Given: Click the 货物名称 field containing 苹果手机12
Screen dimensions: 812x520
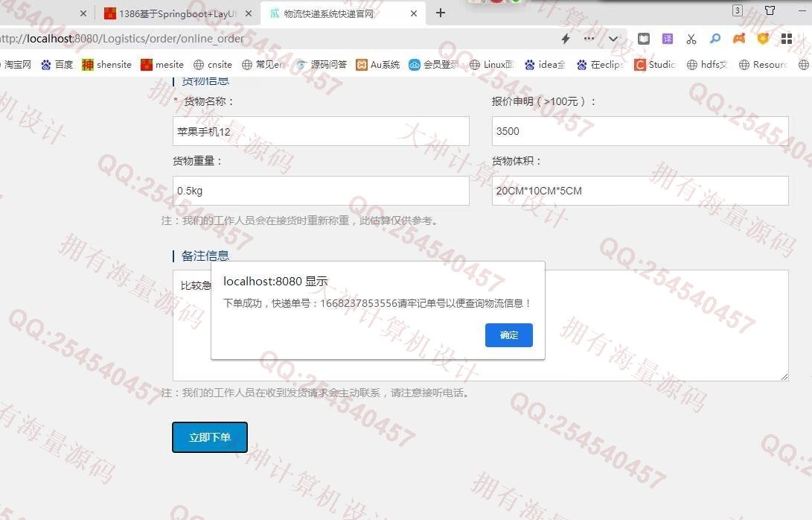Looking at the screenshot, I should [321, 131].
